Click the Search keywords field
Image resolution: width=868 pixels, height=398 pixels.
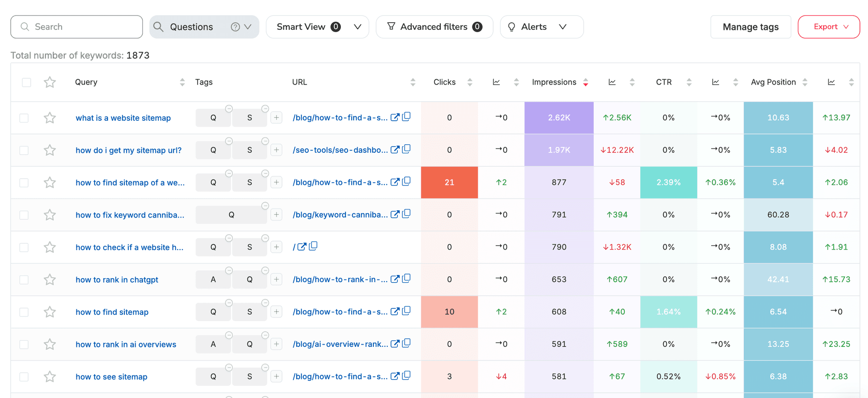pyautogui.click(x=76, y=27)
